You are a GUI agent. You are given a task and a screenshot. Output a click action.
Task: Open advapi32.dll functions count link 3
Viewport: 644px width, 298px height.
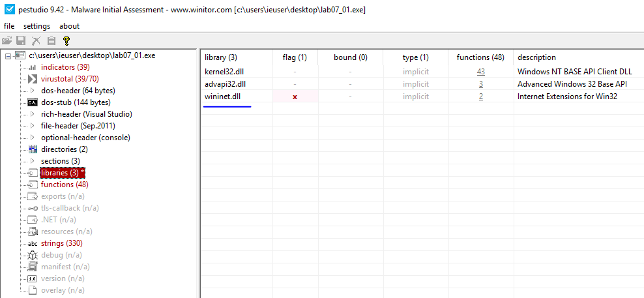pyautogui.click(x=481, y=84)
